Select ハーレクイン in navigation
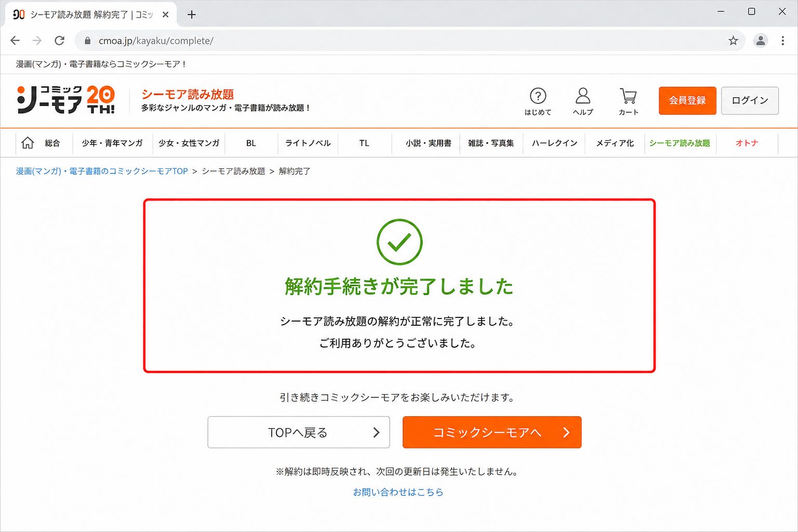Screen dimensions: 798x532 coord(554,143)
